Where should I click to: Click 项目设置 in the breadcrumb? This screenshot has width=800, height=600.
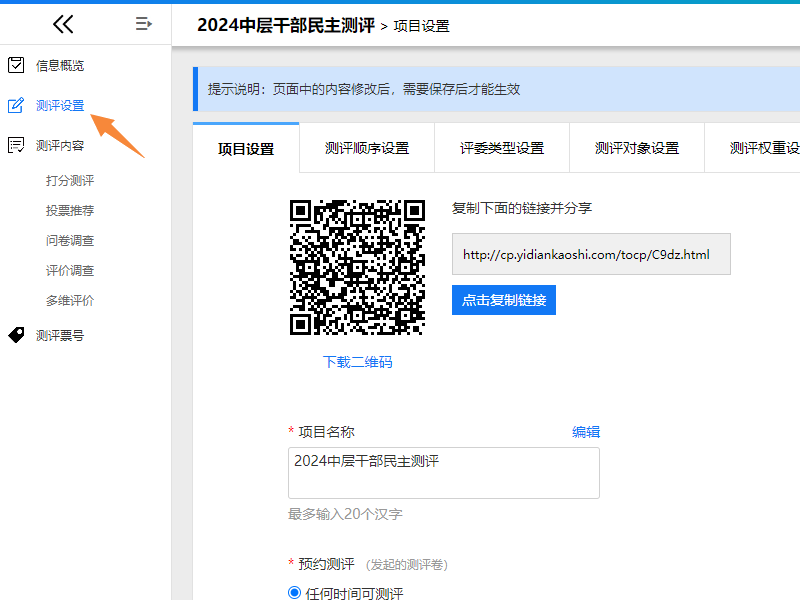421,26
